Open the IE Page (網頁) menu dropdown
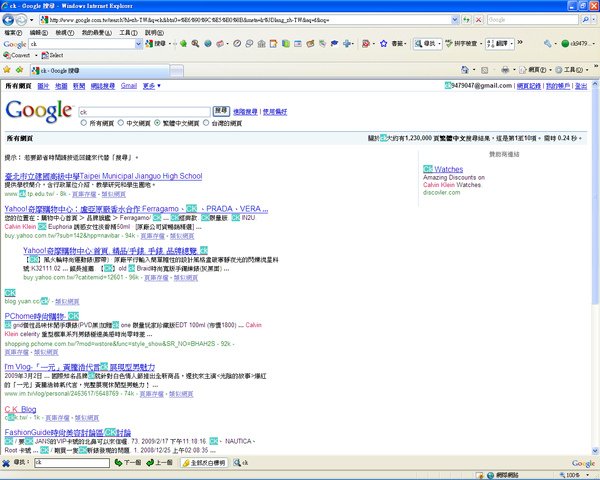This screenshot has width=600, height=480. tap(535, 70)
